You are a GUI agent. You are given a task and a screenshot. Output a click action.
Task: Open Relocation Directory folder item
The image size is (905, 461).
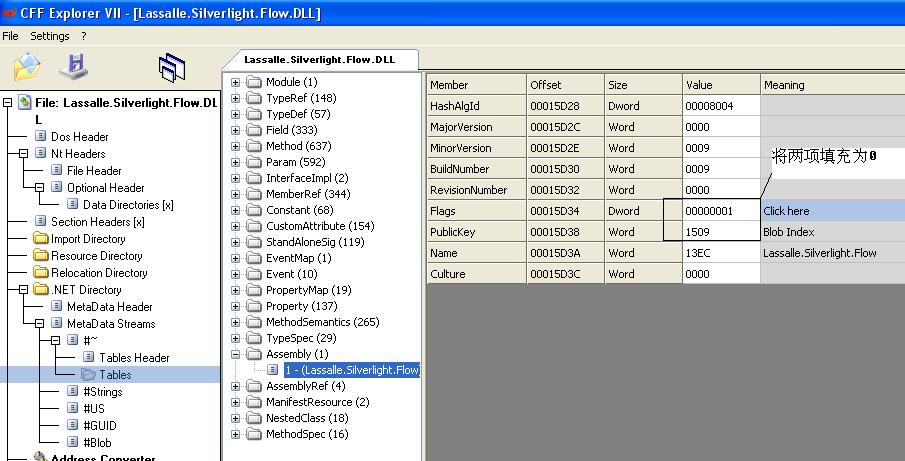[x=99, y=273]
